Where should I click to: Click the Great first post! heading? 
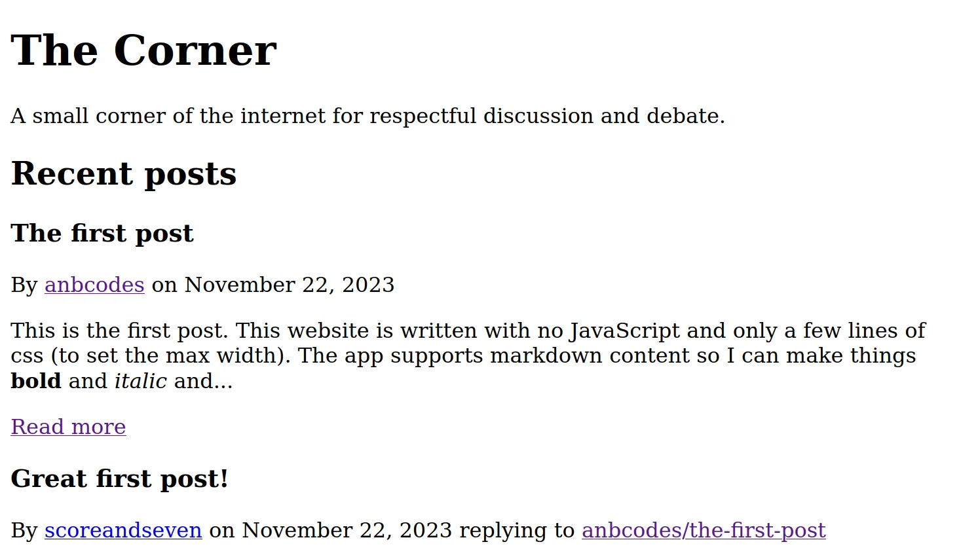click(x=119, y=479)
